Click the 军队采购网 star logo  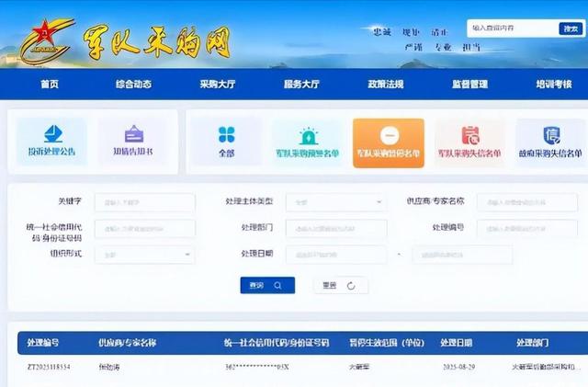[x=45, y=41]
